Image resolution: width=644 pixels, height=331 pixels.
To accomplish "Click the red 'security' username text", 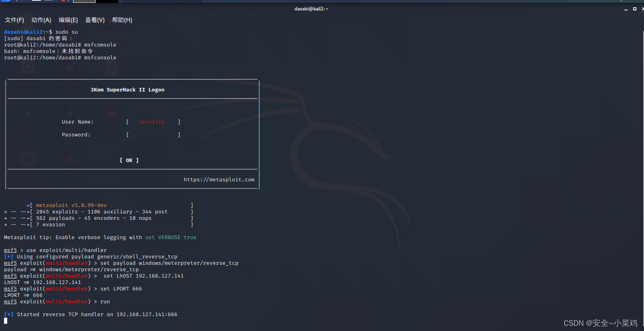I will [x=152, y=122].
